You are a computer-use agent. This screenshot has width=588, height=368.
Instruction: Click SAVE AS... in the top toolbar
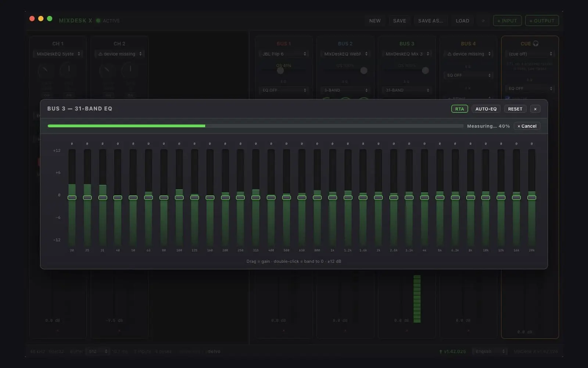pos(431,21)
